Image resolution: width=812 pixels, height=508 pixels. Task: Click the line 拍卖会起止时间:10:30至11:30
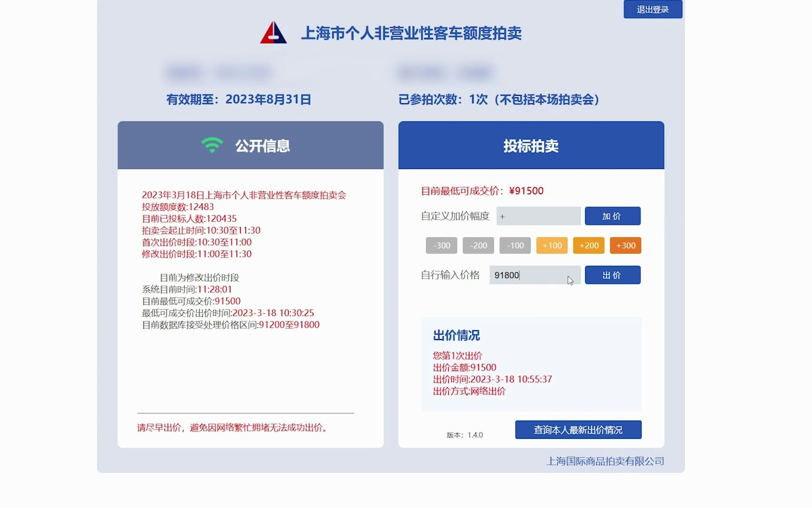(x=201, y=230)
